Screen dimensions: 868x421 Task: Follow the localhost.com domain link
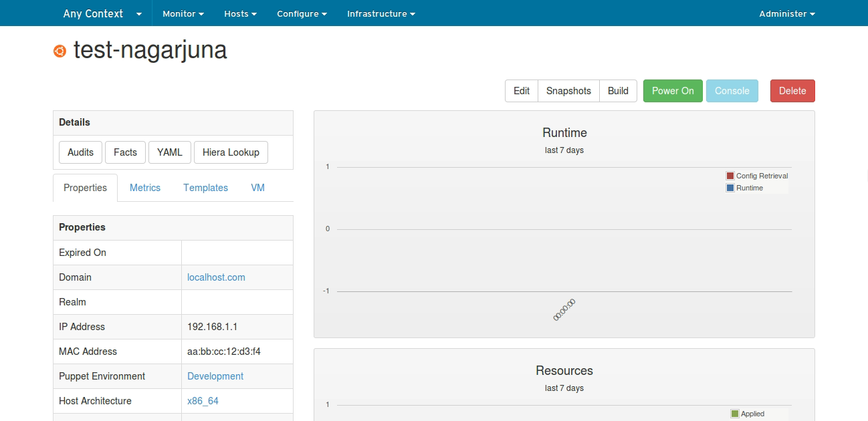pyautogui.click(x=216, y=277)
